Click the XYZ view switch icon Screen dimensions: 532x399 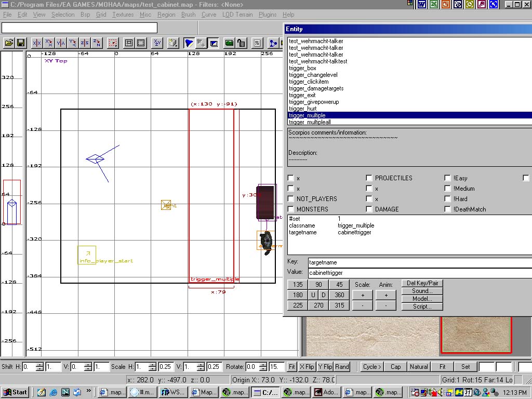click(157, 43)
